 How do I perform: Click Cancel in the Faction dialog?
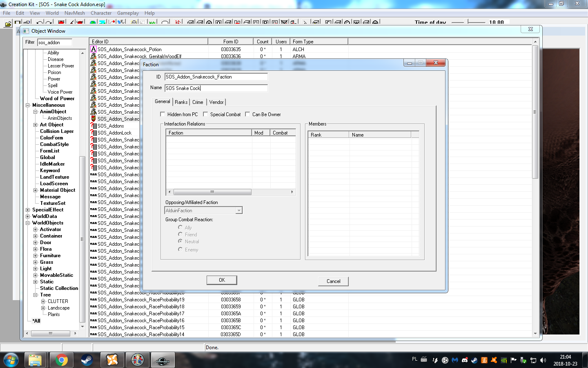tap(334, 281)
